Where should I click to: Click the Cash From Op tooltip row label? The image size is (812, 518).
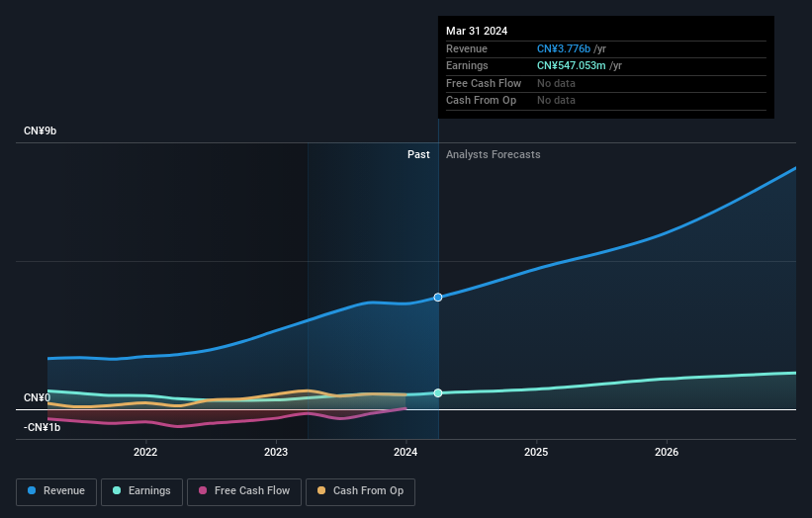click(x=481, y=101)
